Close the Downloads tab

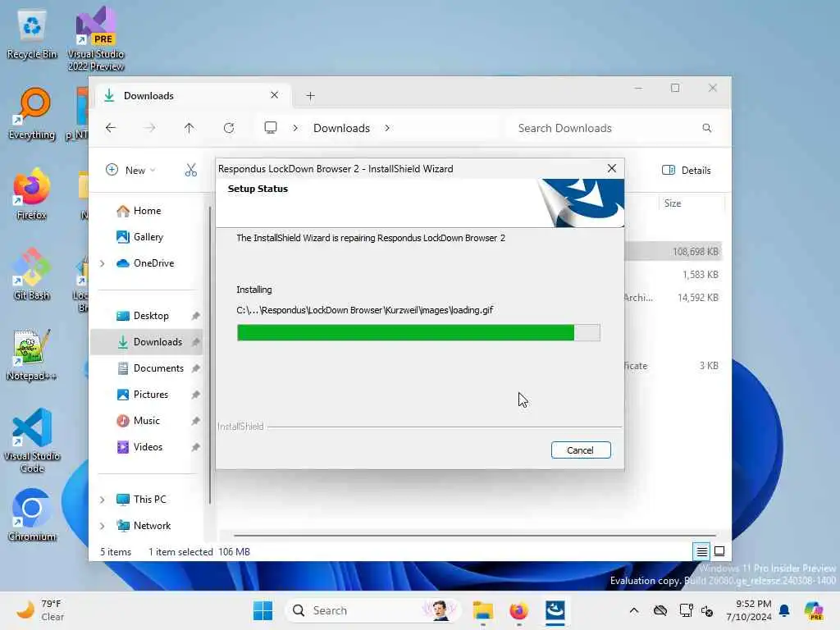pyautogui.click(x=274, y=95)
